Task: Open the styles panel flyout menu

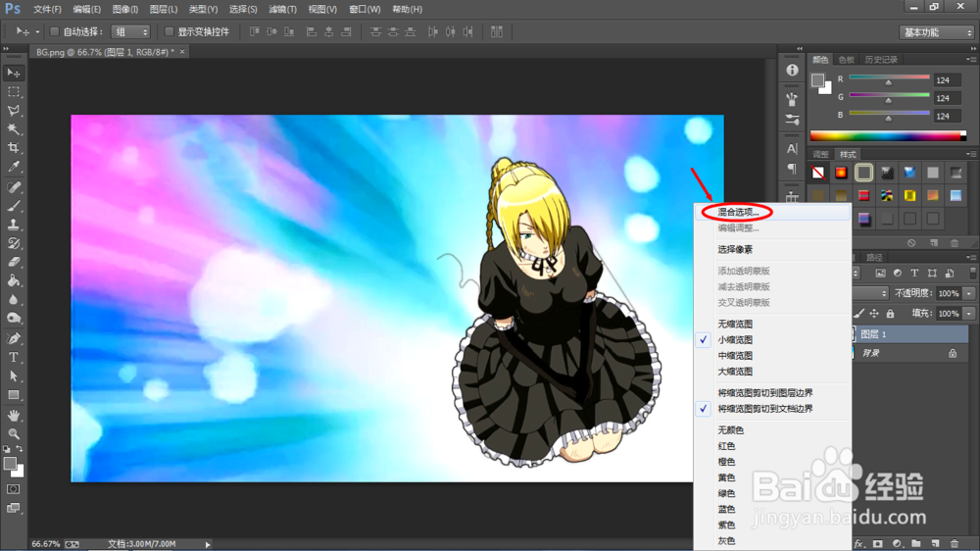Action: click(970, 154)
